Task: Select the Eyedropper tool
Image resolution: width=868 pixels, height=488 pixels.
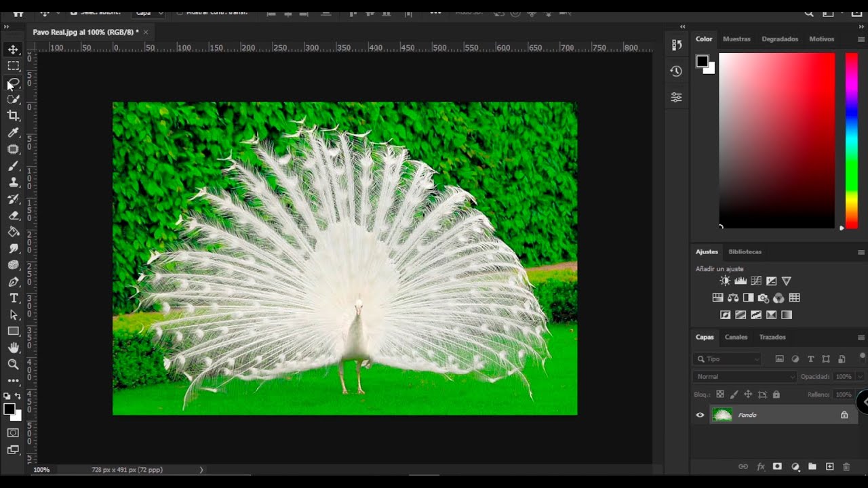Action: pos(13,133)
